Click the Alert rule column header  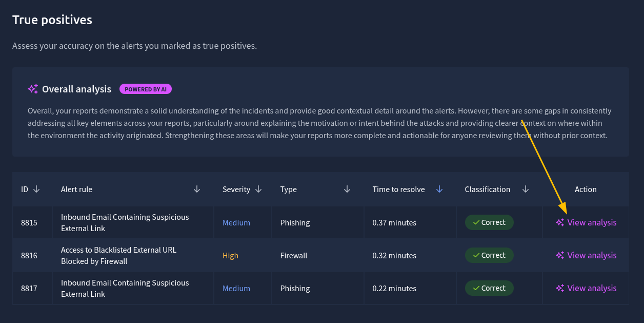77,189
